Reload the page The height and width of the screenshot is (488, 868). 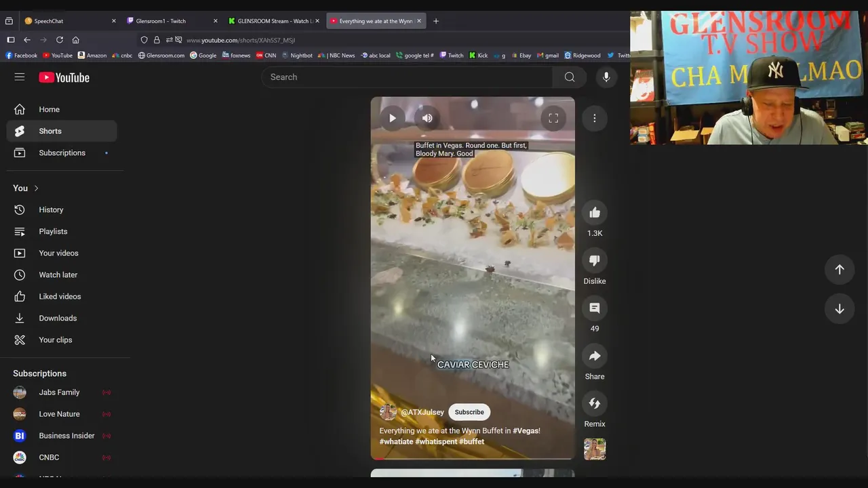click(60, 40)
